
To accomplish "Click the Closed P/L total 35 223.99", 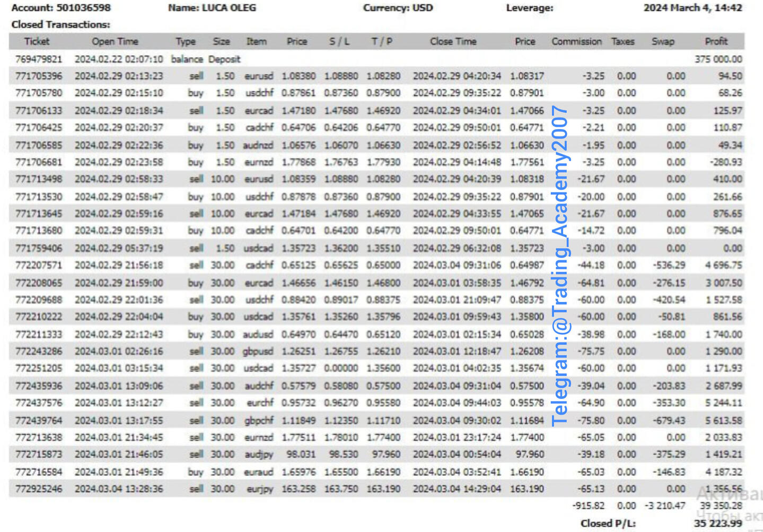I will pyautogui.click(x=717, y=524).
